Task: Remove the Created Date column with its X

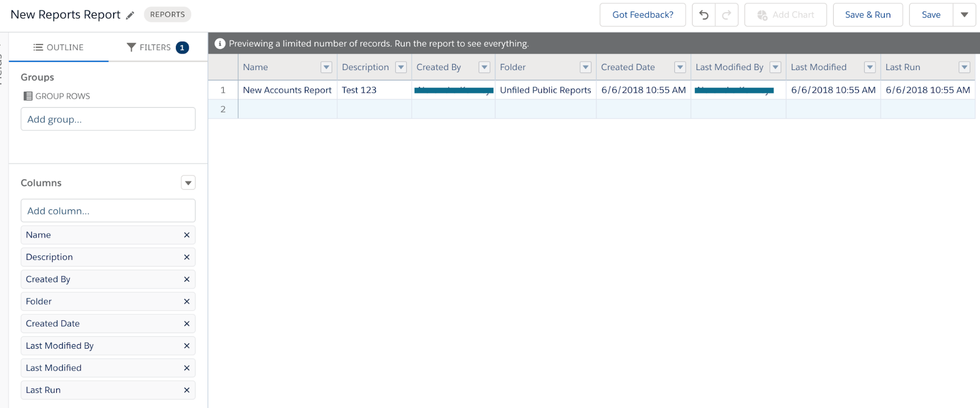Action: 187,324
